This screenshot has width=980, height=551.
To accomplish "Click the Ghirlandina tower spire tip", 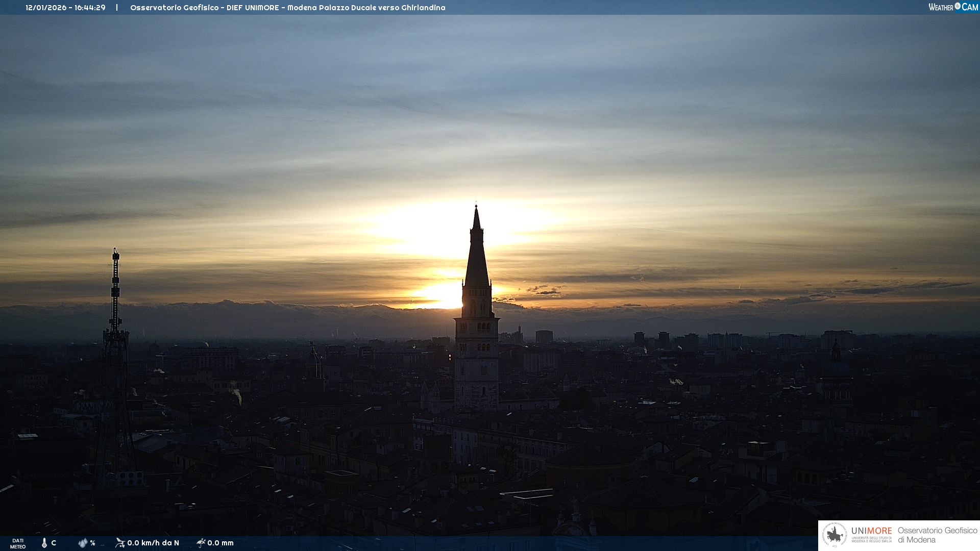I will (476, 207).
